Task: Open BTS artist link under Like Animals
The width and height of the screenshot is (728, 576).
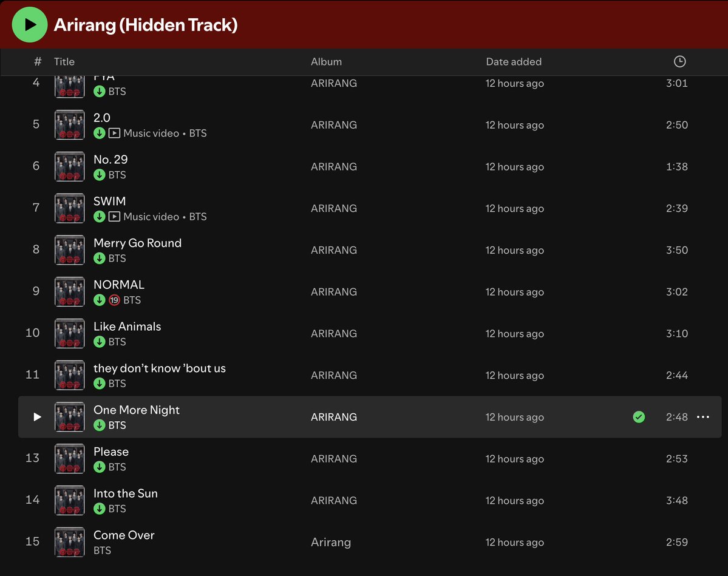Action: [x=117, y=342]
